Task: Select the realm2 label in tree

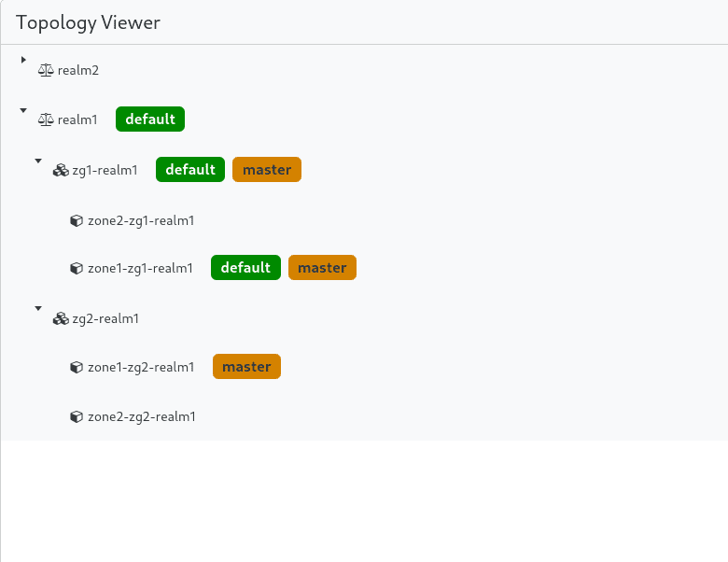Action: coord(78,70)
